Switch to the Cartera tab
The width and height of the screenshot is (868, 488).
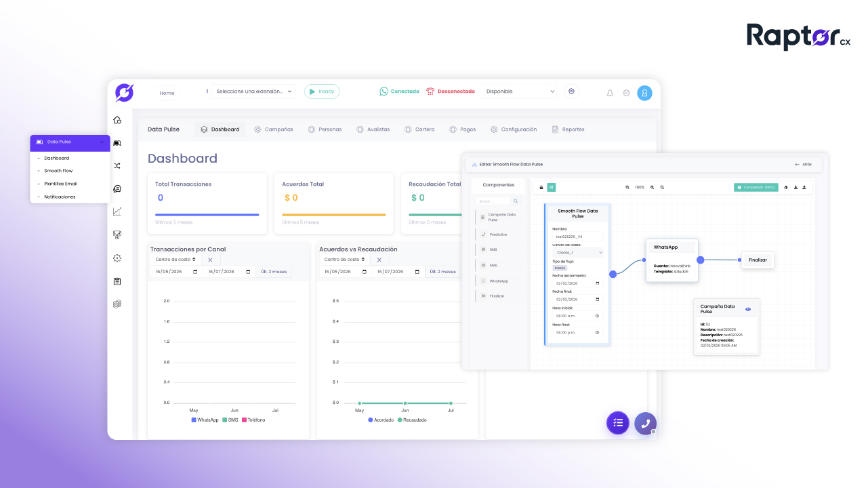tap(419, 129)
